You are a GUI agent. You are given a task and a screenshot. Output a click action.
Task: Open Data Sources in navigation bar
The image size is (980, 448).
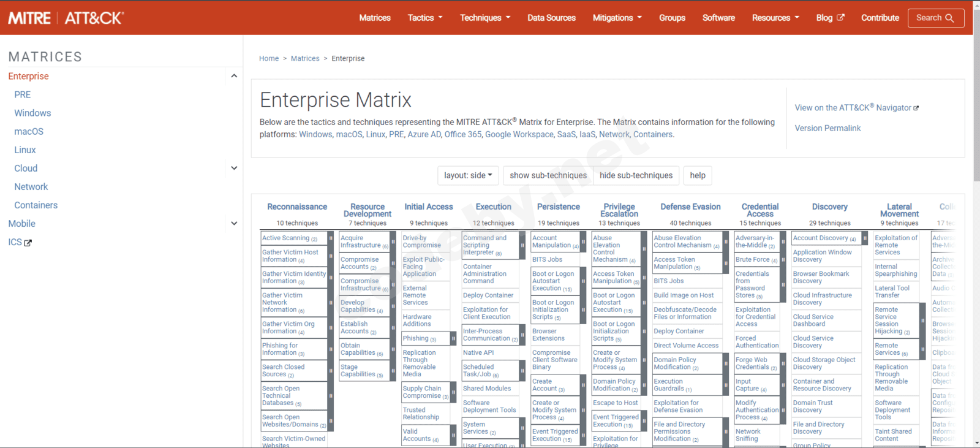(x=551, y=18)
